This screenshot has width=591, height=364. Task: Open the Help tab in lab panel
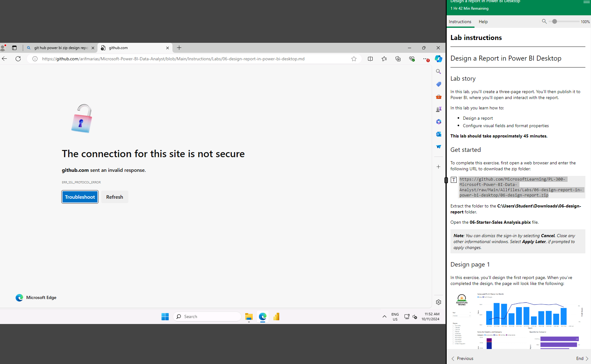point(483,22)
